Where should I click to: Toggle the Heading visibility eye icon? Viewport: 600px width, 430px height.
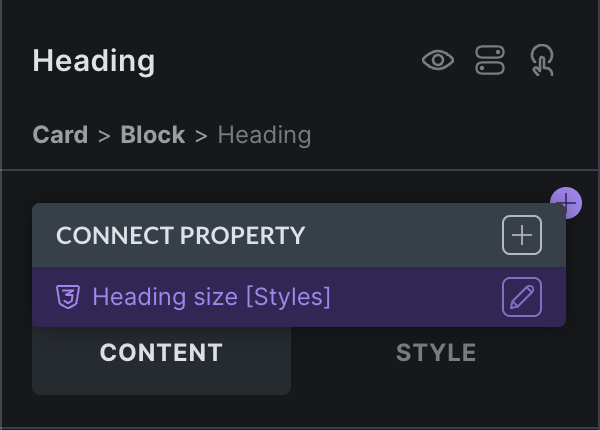(437, 61)
